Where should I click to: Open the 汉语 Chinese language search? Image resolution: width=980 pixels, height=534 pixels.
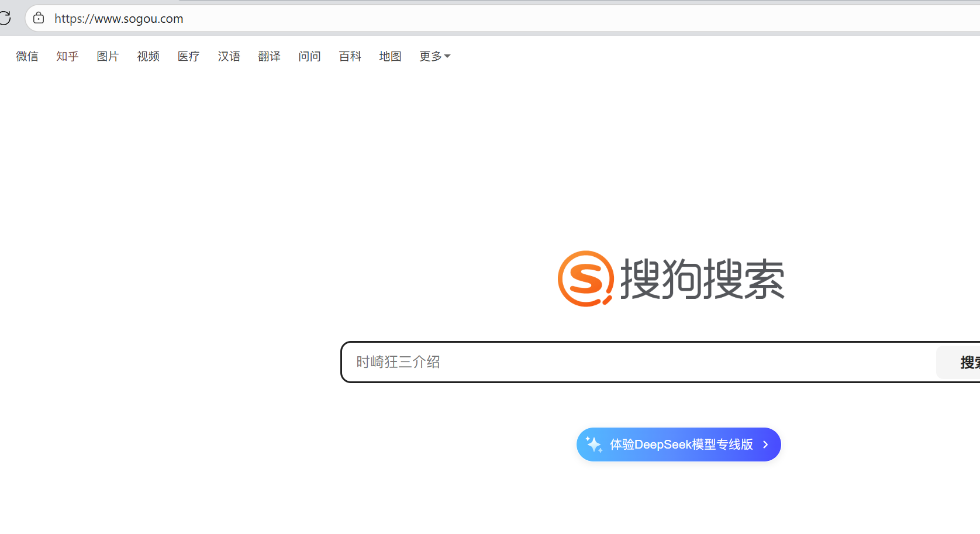(229, 56)
